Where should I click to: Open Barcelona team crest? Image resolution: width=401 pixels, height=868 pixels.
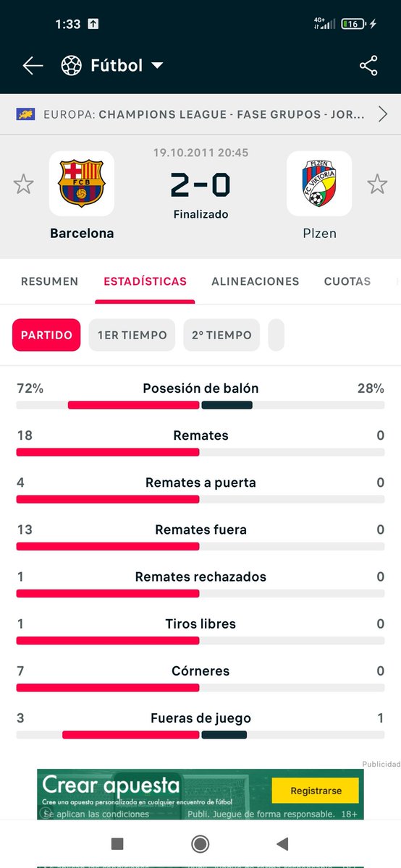82,184
